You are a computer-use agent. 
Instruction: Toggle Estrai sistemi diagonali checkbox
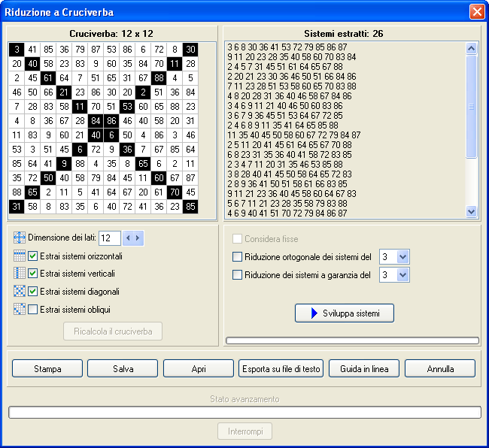[x=33, y=292]
